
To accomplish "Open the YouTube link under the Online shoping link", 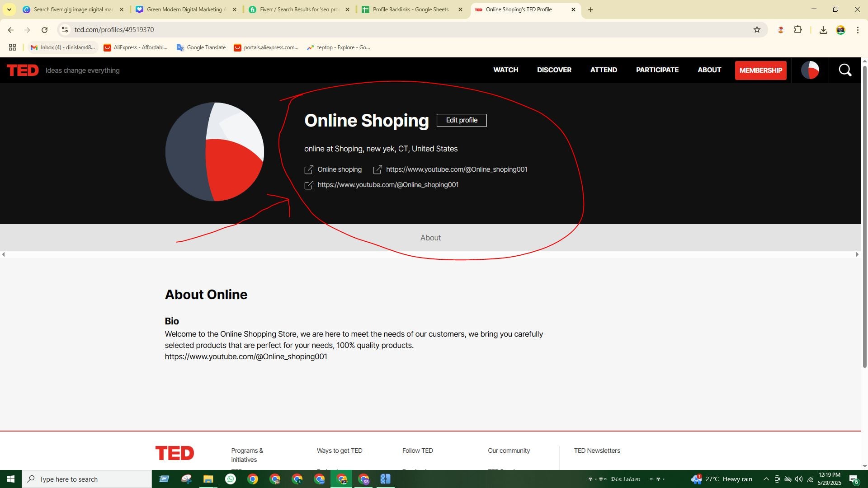I will click(388, 185).
